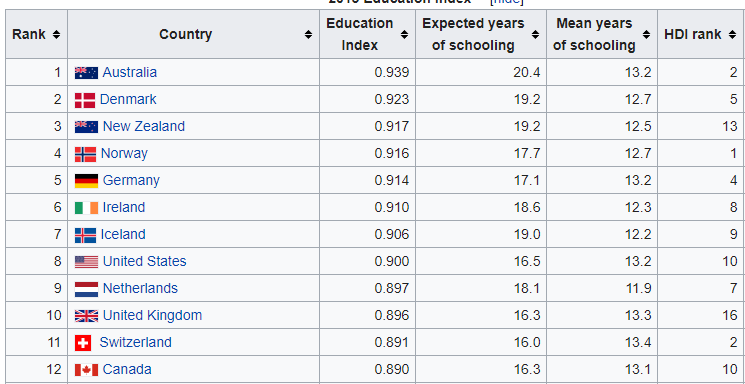Sort by Country column sort arrows
The height and width of the screenshot is (384, 745).
[308, 34]
